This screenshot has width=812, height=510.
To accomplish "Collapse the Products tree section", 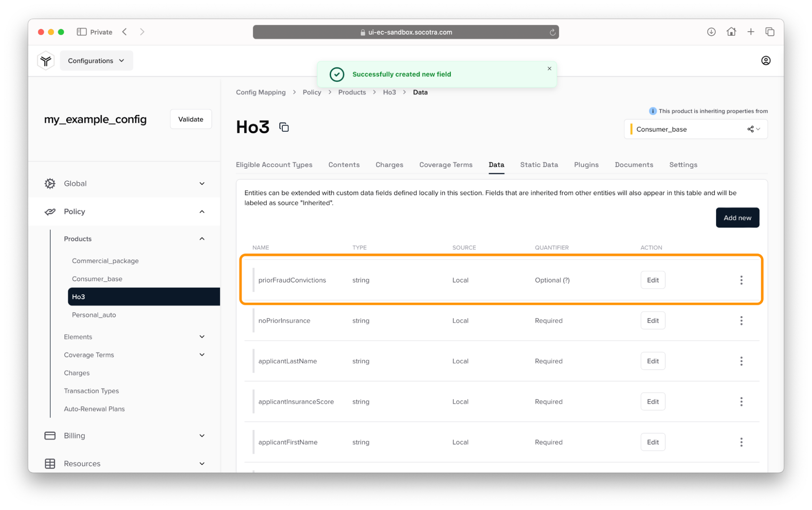I will (x=202, y=239).
